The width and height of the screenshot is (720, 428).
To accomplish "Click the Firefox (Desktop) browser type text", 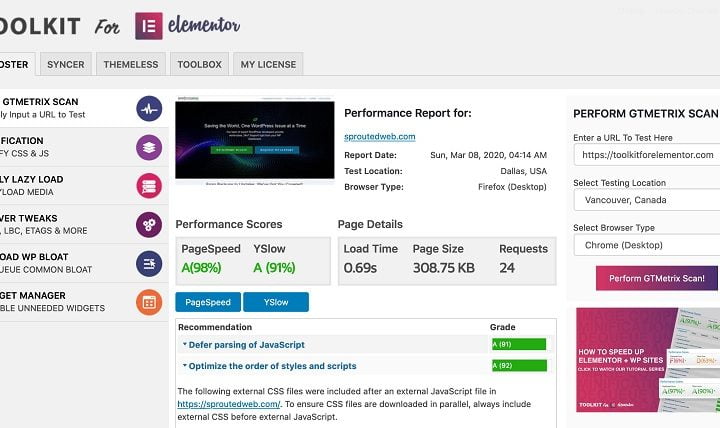I will pyautogui.click(x=512, y=187).
